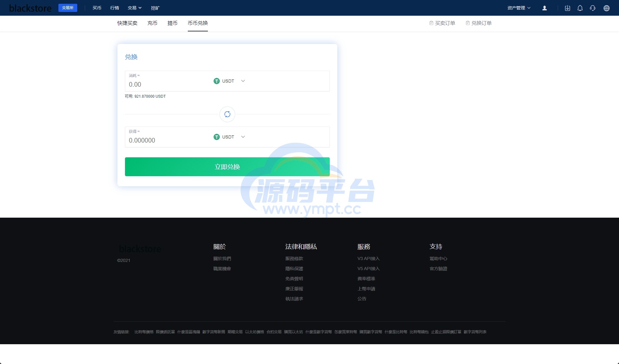
Task: Click friendly link 合約交易
Action: (x=274, y=332)
